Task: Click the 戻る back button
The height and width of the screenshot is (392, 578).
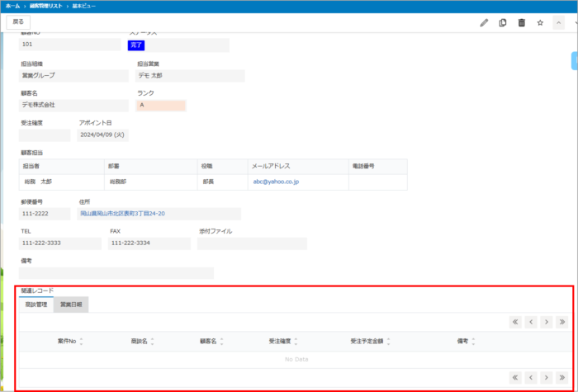Action: tap(18, 22)
